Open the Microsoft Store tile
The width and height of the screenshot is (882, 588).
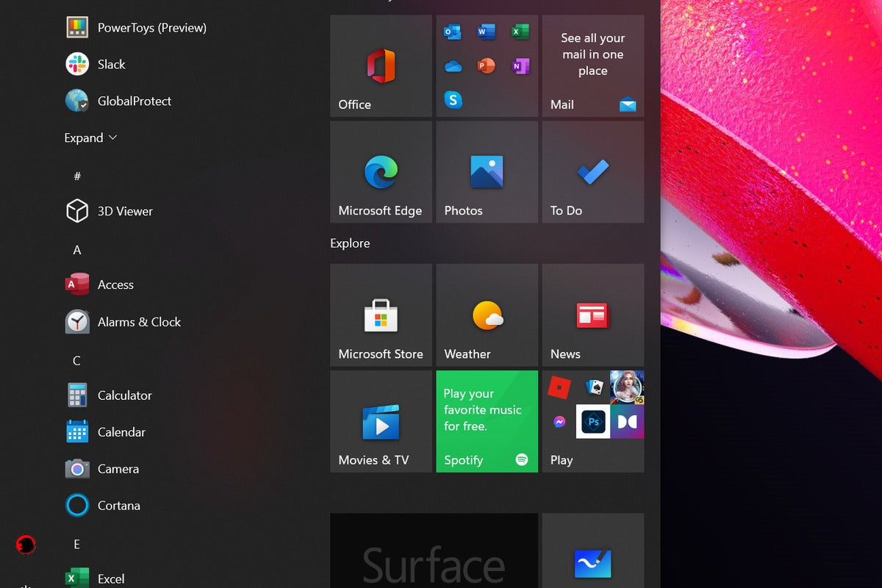click(x=381, y=315)
